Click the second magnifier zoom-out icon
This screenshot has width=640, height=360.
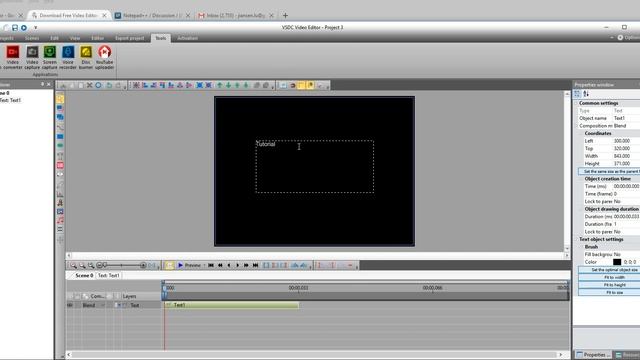pos(82,265)
